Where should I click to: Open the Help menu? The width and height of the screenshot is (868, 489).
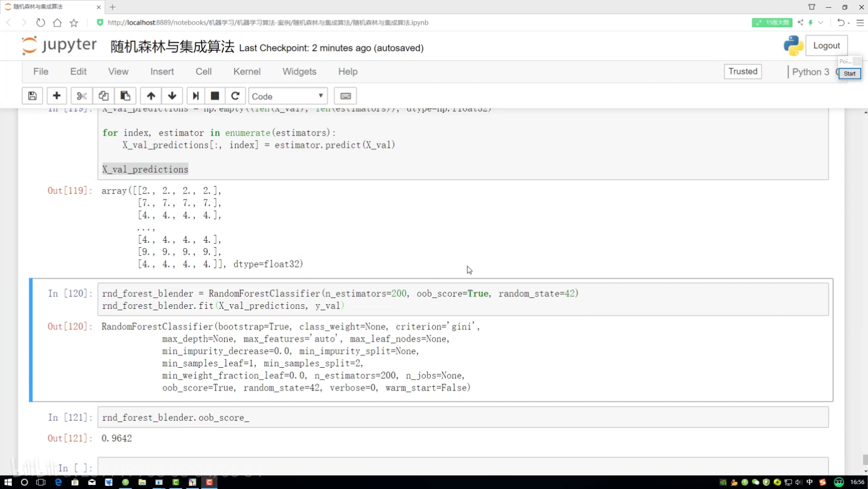click(348, 72)
